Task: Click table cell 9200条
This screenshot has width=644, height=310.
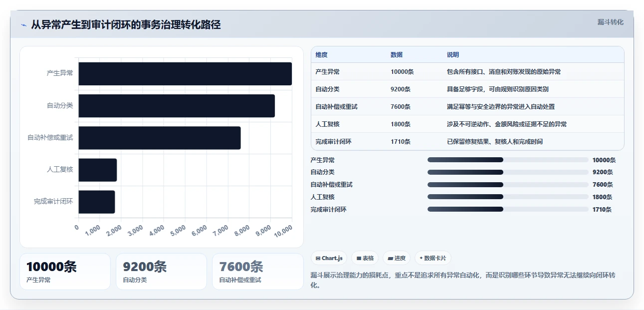Action: click(x=401, y=89)
